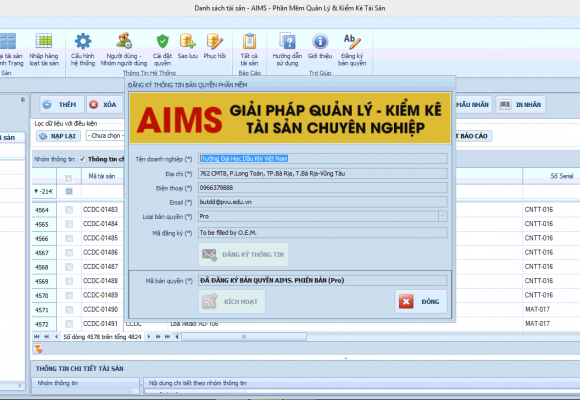The image size is (580, 400).
Task: Click the Điện thoại input field
Action: click(323, 188)
